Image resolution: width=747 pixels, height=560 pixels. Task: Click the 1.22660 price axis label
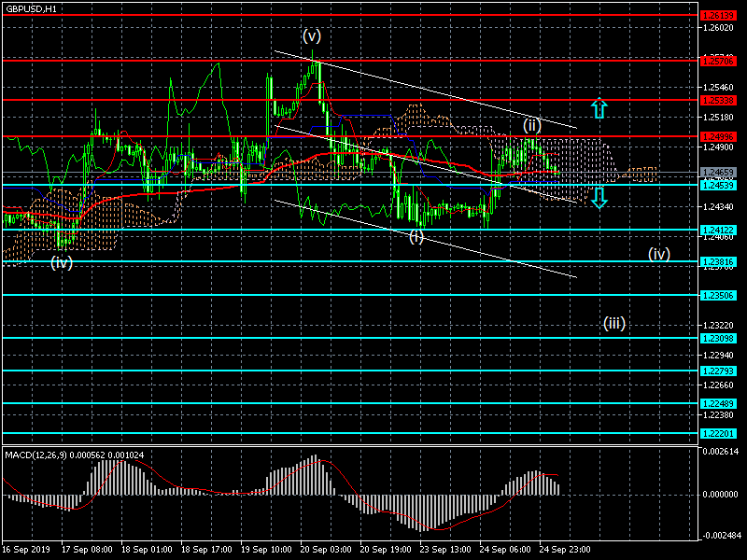click(x=718, y=385)
